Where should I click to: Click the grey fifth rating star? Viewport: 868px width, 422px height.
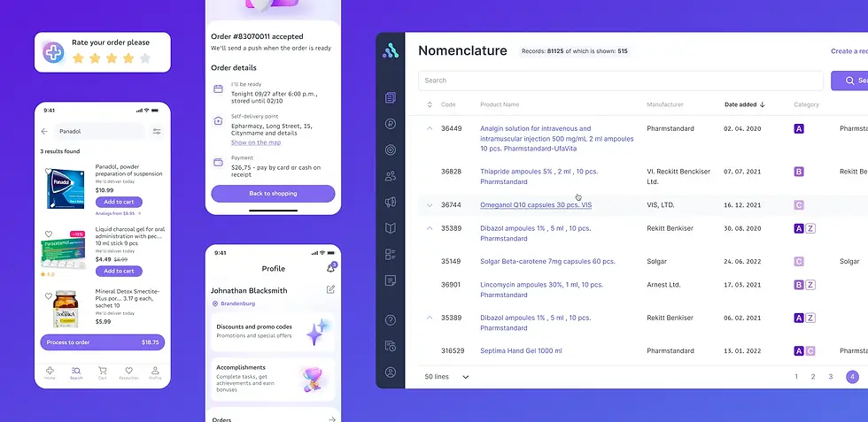coord(145,58)
